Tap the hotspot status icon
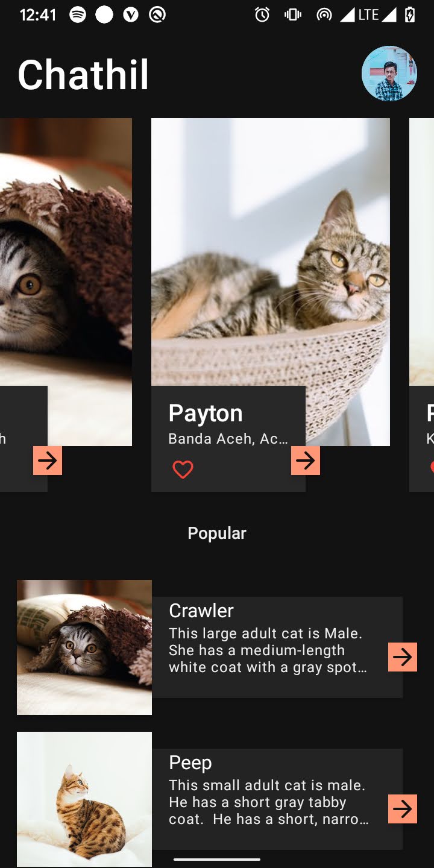Image resolution: width=434 pixels, height=868 pixels. [x=324, y=15]
